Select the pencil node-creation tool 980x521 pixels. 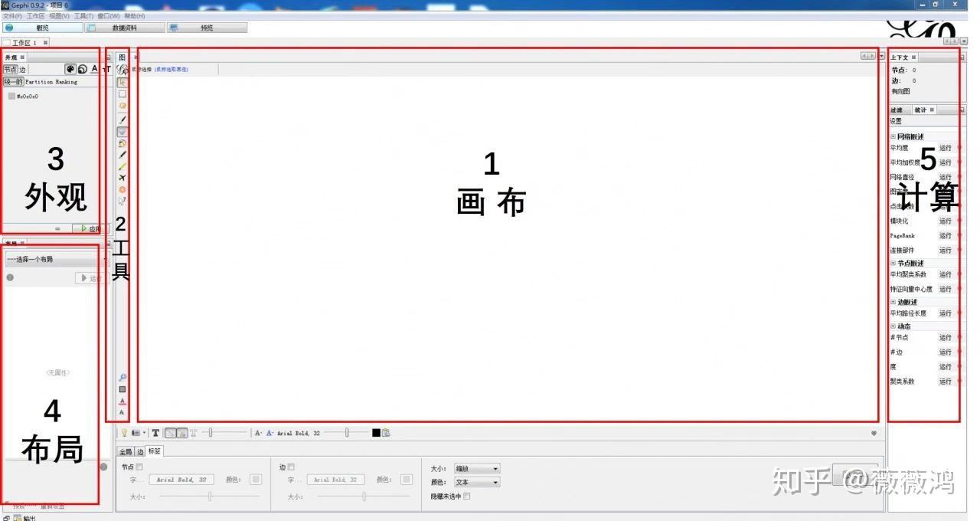pos(122,155)
